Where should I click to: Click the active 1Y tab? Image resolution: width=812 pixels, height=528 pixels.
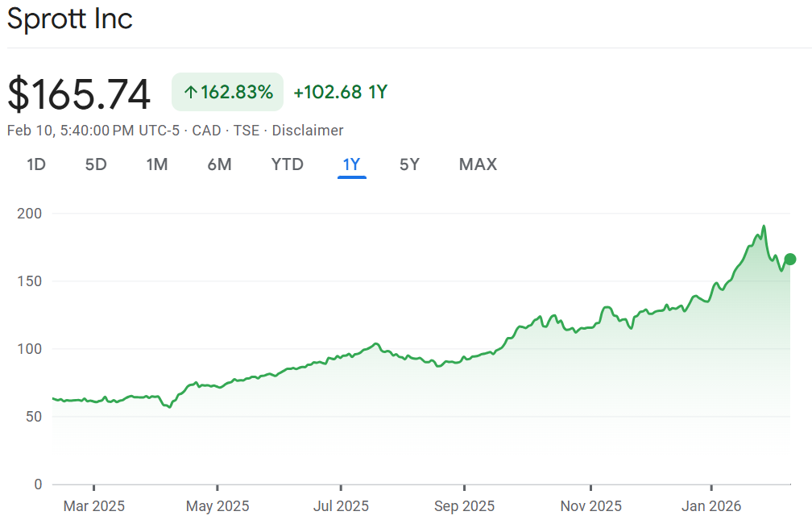click(x=352, y=164)
